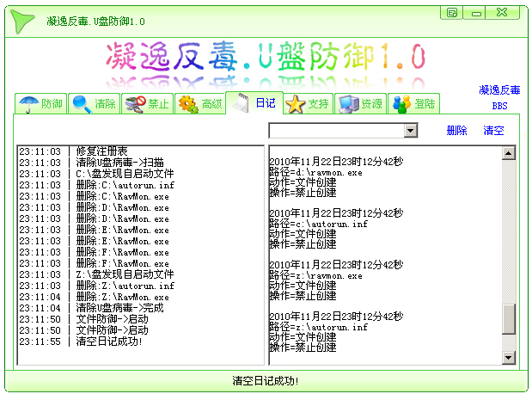
Task: Click the 路径=z:\ravmon.exe log line
Action: pos(316,275)
